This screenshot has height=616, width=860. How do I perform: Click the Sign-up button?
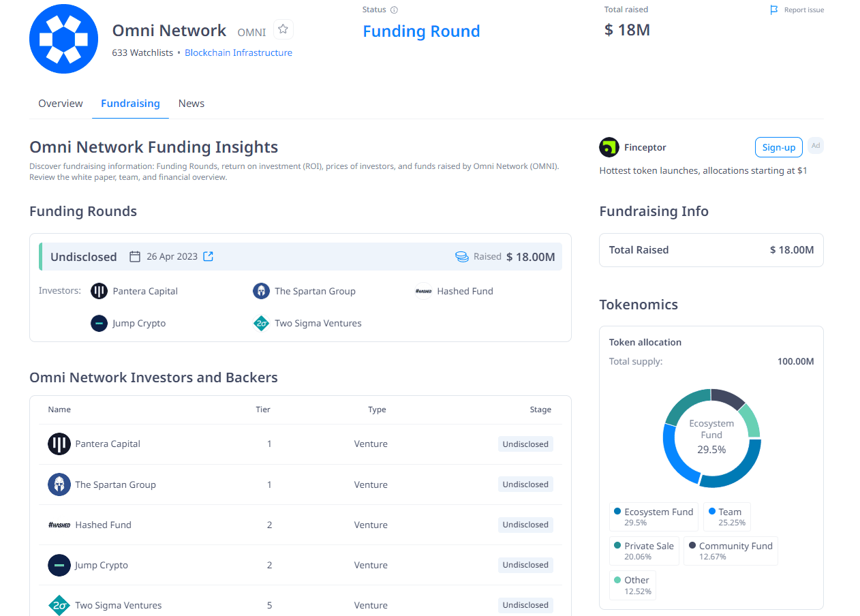[x=779, y=147]
